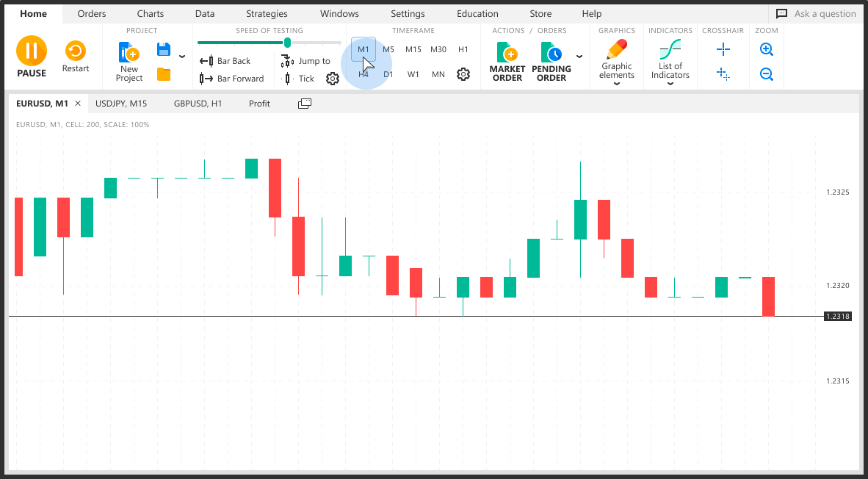Select the H4 timeframe
Image resolution: width=868 pixels, height=479 pixels.
[x=363, y=74]
